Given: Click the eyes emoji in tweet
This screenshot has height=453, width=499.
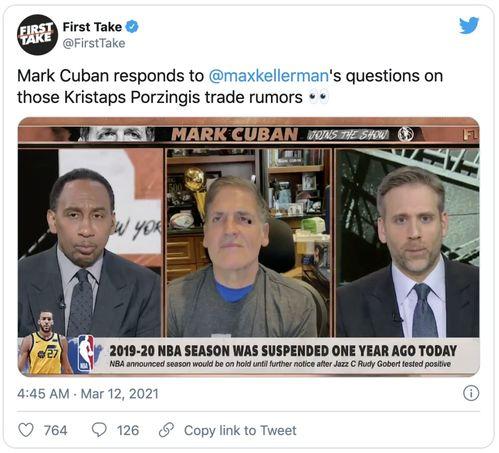Looking at the screenshot, I should [318, 97].
